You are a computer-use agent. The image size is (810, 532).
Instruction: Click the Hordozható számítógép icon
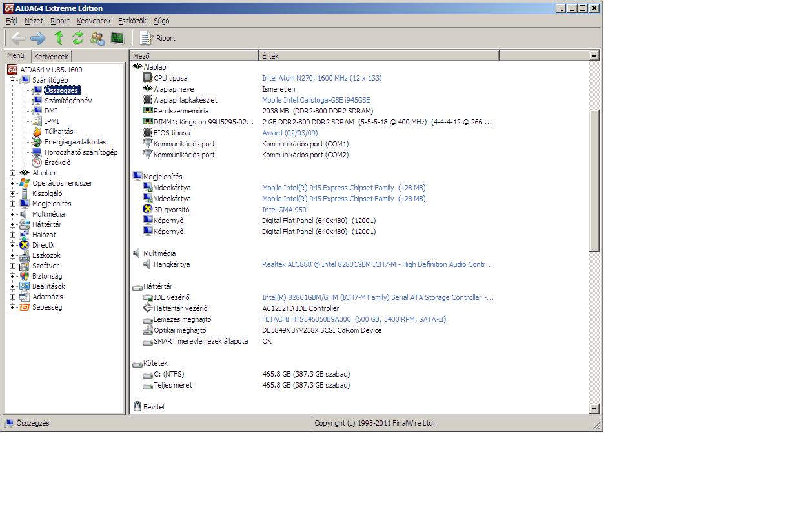[37, 152]
